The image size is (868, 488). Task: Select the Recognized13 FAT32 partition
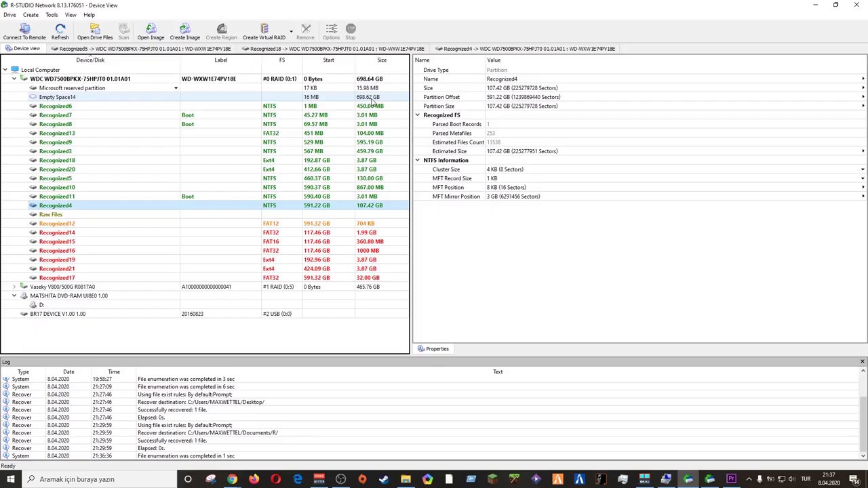pyautogui.click(x=205, y=133)
